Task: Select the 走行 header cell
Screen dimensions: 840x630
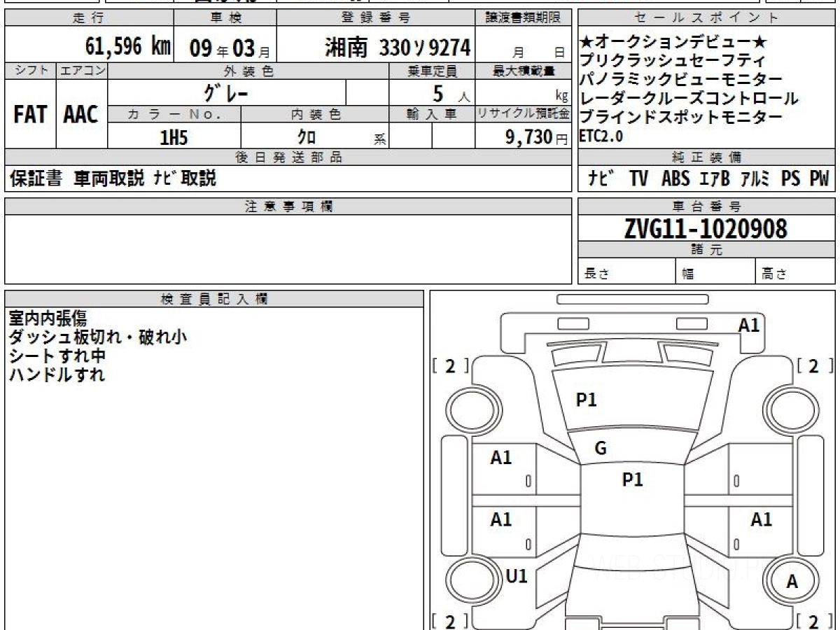Action: pos(88,18)
